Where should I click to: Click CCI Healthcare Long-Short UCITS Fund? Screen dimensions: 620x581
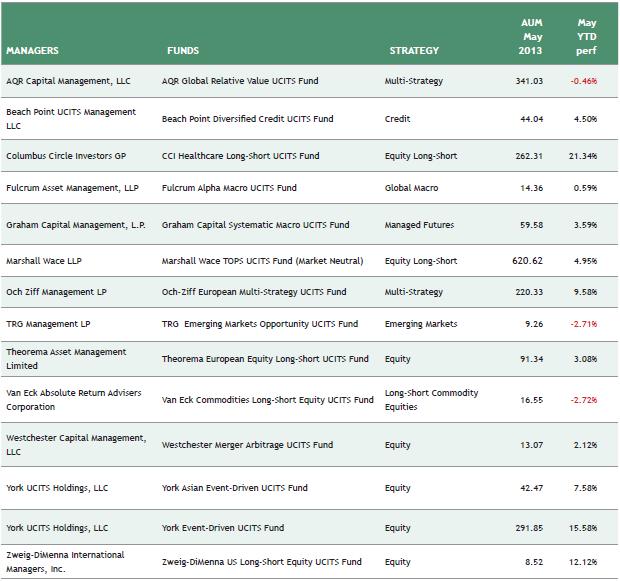241,156
